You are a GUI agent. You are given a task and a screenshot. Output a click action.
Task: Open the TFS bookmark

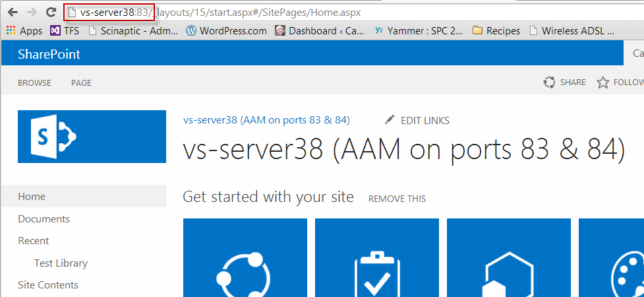coord(64,30)
